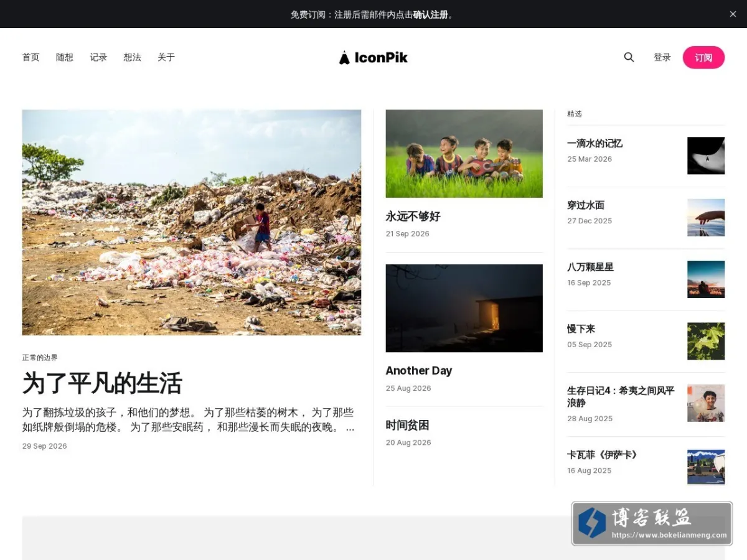Image resolution: width=747 pixels, height=560 pixels.
Task: Open the 卡瓦菲《伊萨卡》 featured post
Action: pyautogui.click(x=603, y=455)
